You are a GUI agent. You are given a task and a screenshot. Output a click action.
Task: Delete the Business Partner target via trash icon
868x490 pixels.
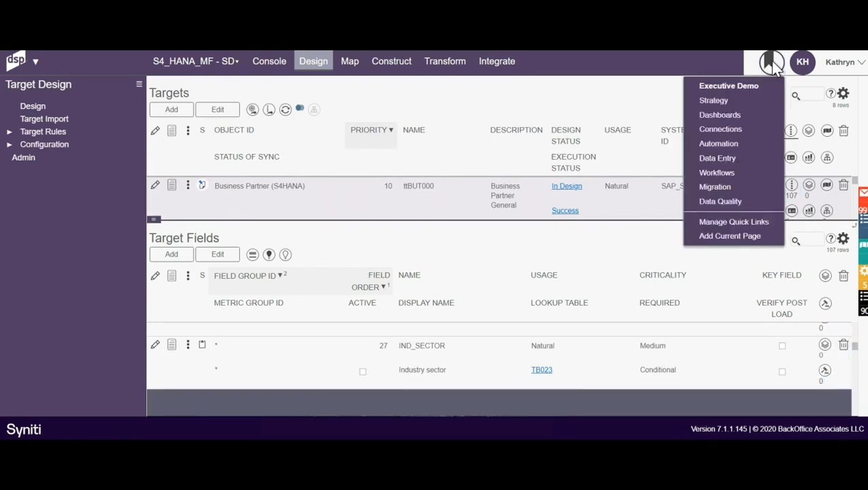844,185
